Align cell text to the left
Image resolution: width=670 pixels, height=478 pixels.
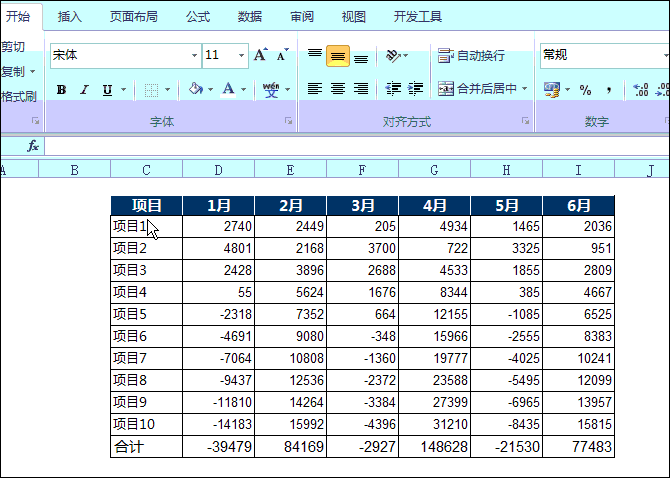pyautogui.click(x=315, y=89)
